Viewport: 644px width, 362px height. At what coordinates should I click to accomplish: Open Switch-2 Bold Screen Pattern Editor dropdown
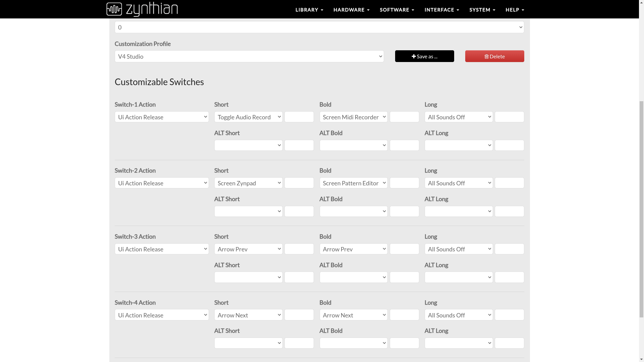point(354,183)
